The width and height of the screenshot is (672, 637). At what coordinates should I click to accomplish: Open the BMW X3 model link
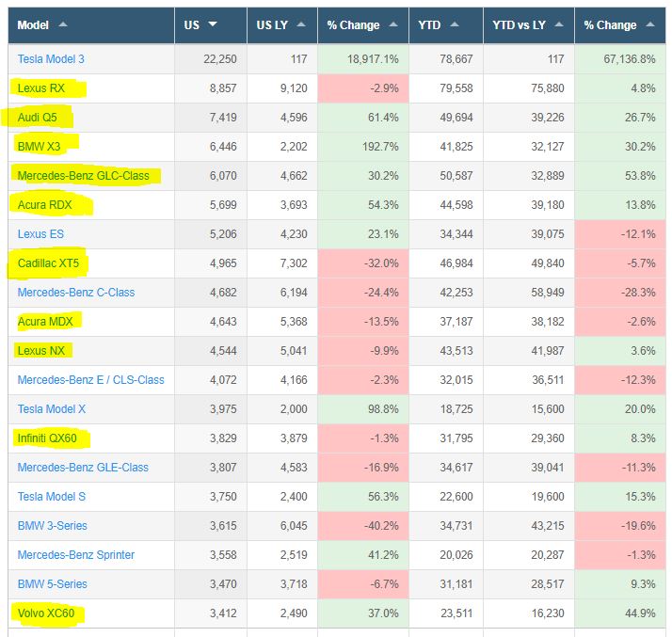click(39, 146)
